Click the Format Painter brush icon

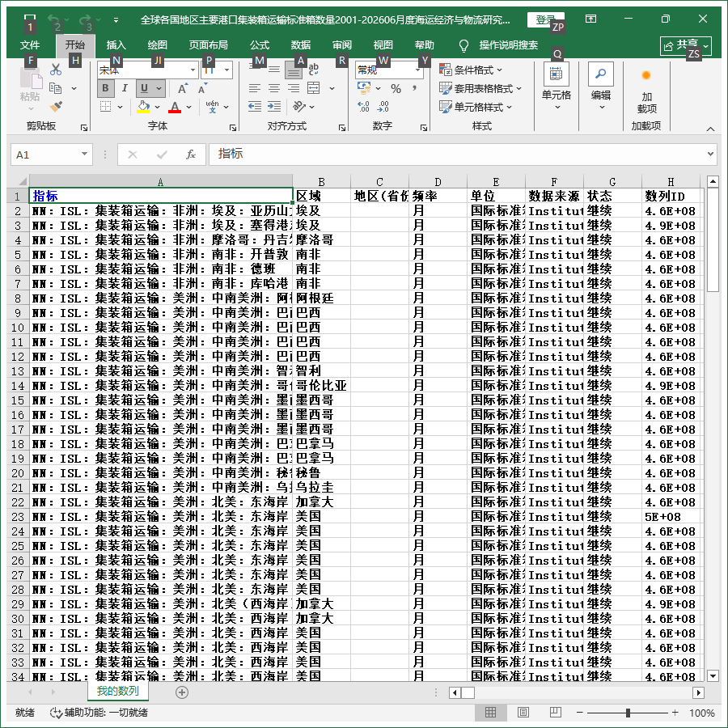56,107
